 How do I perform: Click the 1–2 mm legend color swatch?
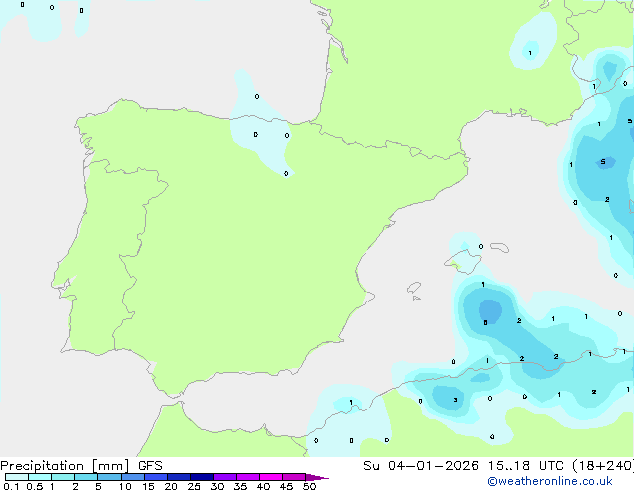pos(63,477)
